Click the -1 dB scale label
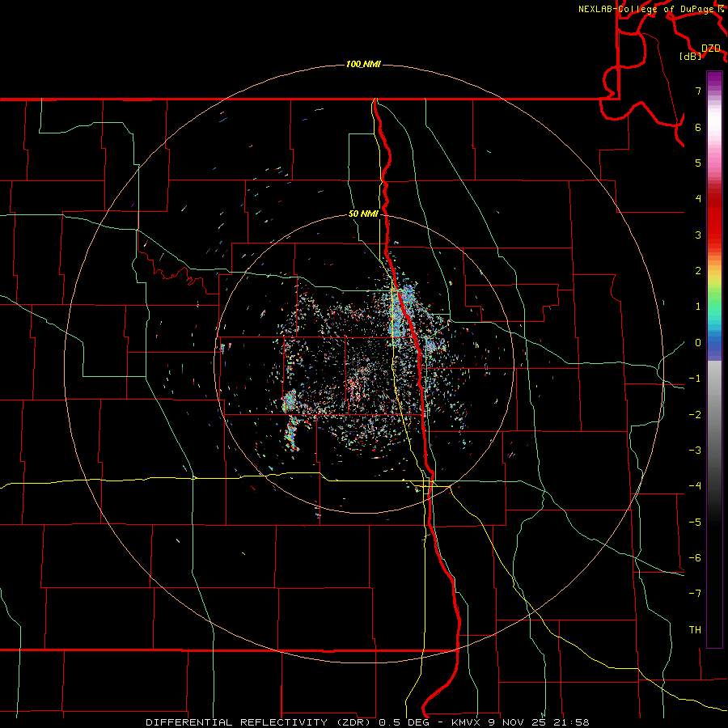728x728 pixels. (x=695, y=379)
